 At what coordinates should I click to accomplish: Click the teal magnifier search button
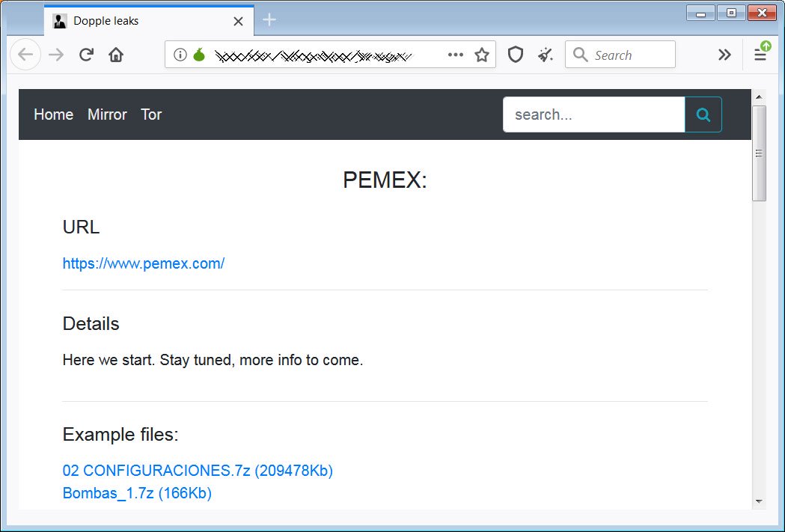click(703, 114)
